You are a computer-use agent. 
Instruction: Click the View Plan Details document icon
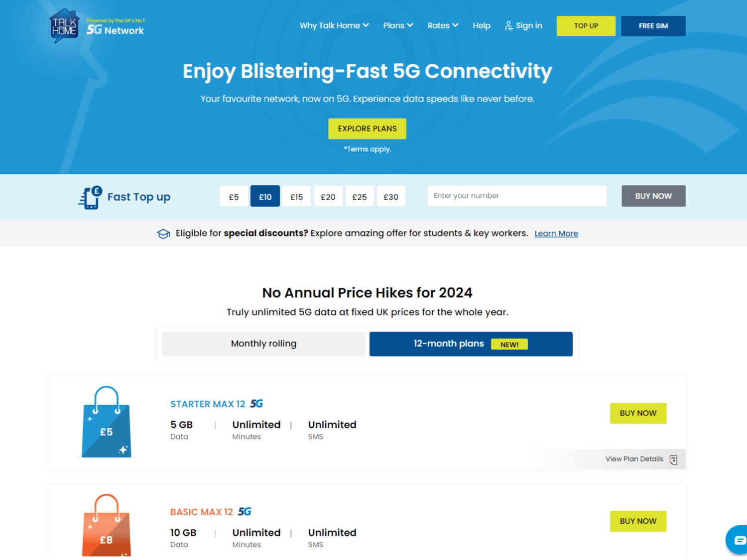673,459
